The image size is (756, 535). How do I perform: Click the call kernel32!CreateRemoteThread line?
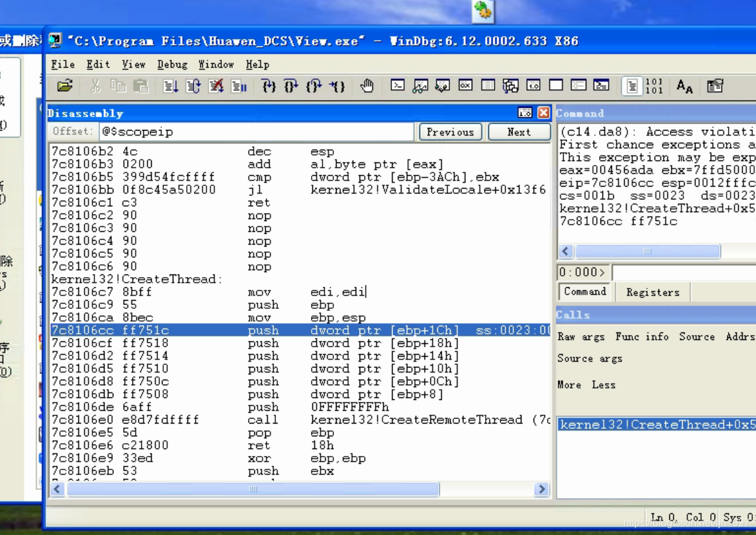point(300,420)
